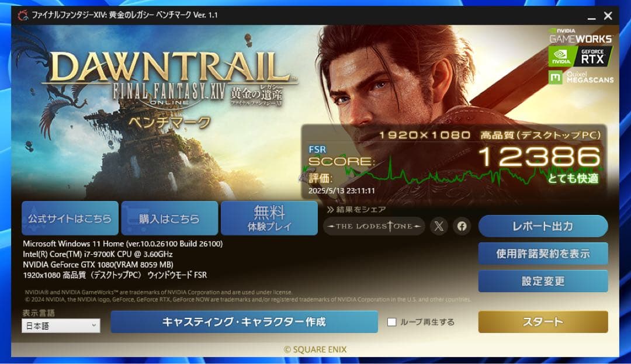Open The Lodestone share button
The width and height of the screenshot is (631, 364).
(374, 226)
